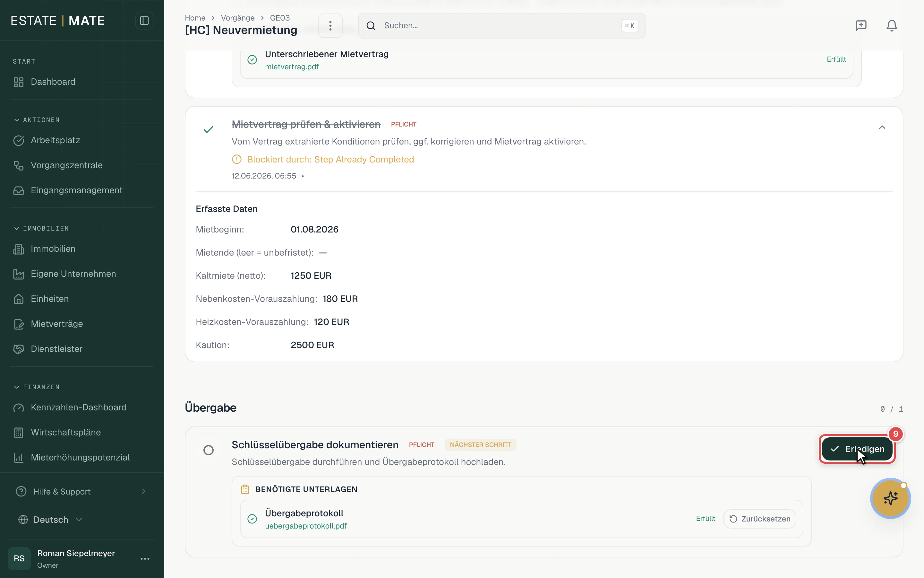Toggle the Schlüsselübergabe dokumentieren step circle
924x578 pixels.
click(x=209, y=450)
